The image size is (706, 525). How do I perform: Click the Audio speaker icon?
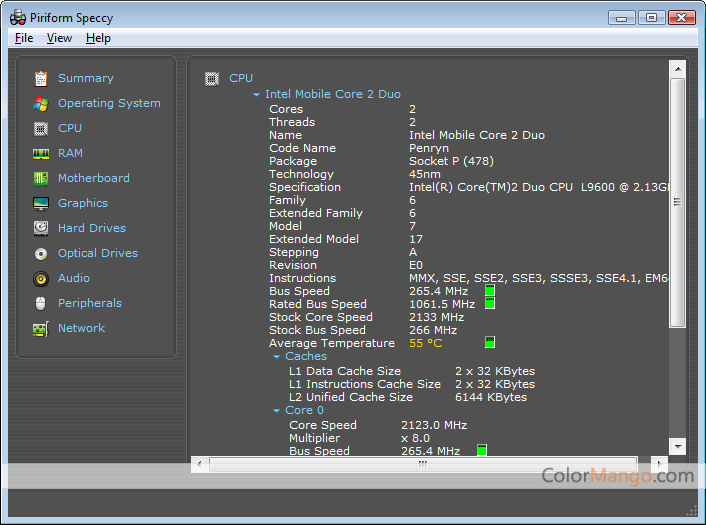(x=41, y=278)
